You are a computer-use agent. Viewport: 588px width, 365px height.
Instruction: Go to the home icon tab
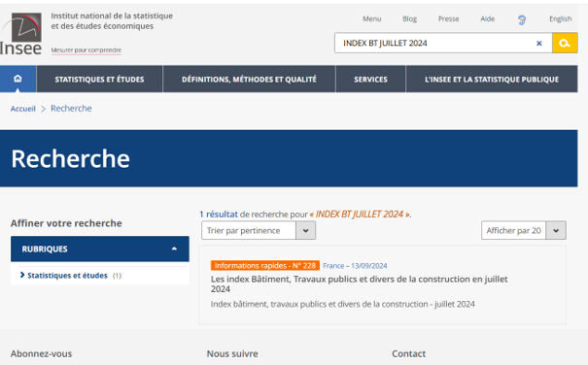(x=17, y=79)
